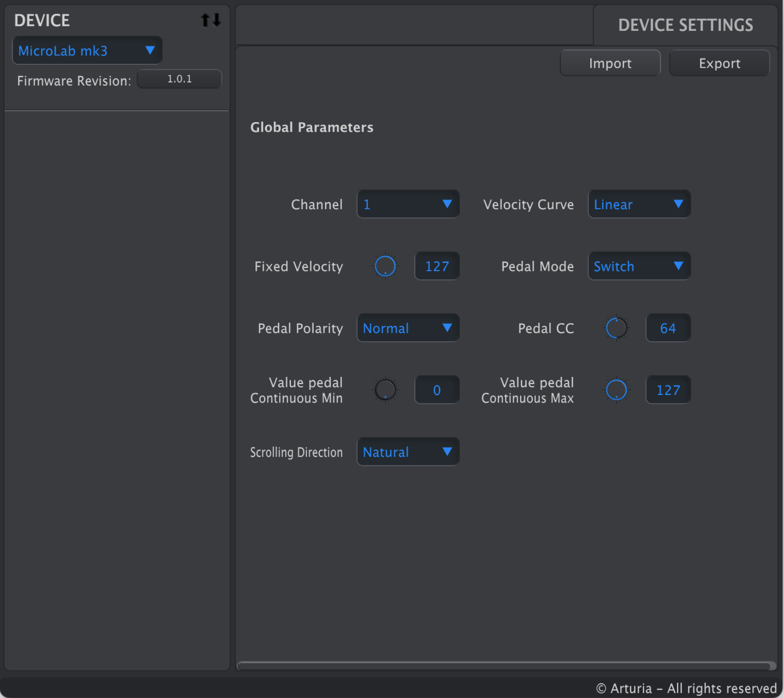Click the Fixed Velocity value field 127
This screenshot has height=698, width=784.
(x=437, y=266)
